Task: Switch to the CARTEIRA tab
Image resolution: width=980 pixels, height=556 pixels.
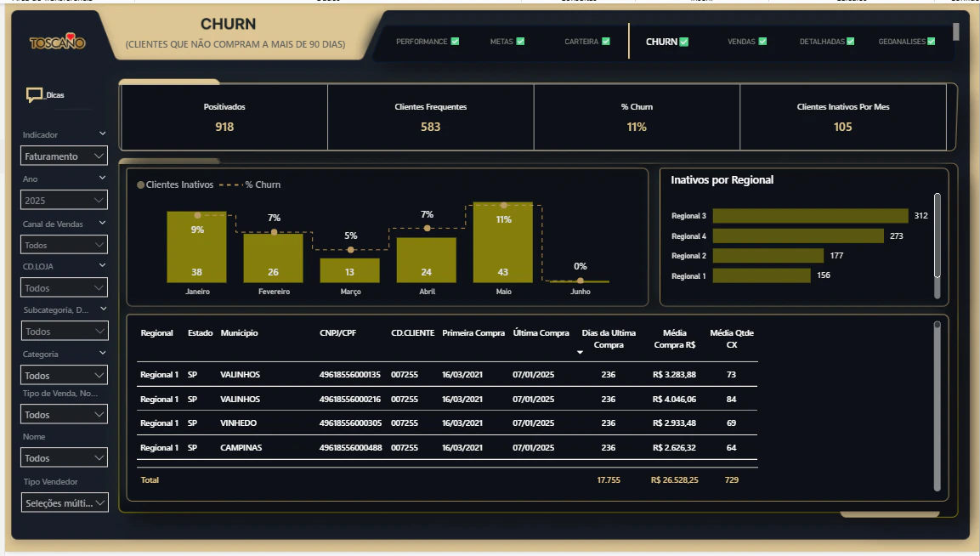Action: tap(581, 42)
